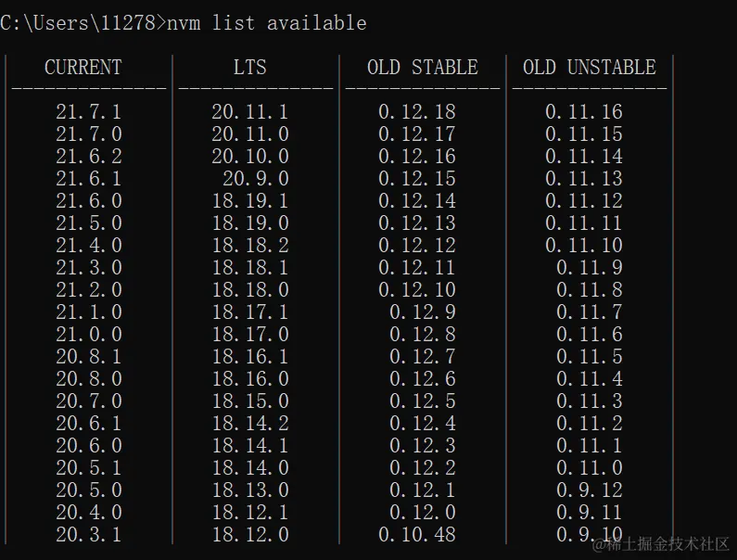Select old stable version 0.12.11
This screenshot has width=737, height=560.
coord(417,268)
